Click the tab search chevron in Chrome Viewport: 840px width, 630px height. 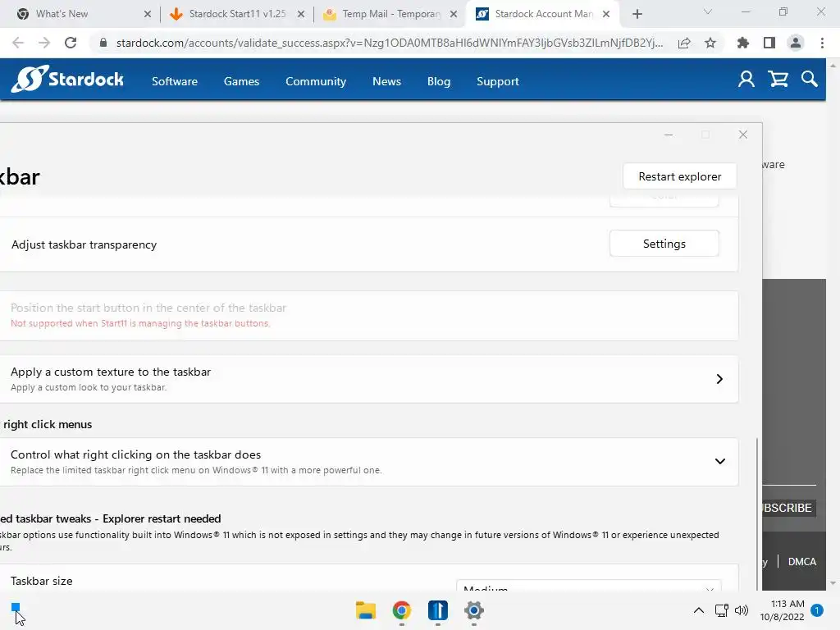(708, 11)
